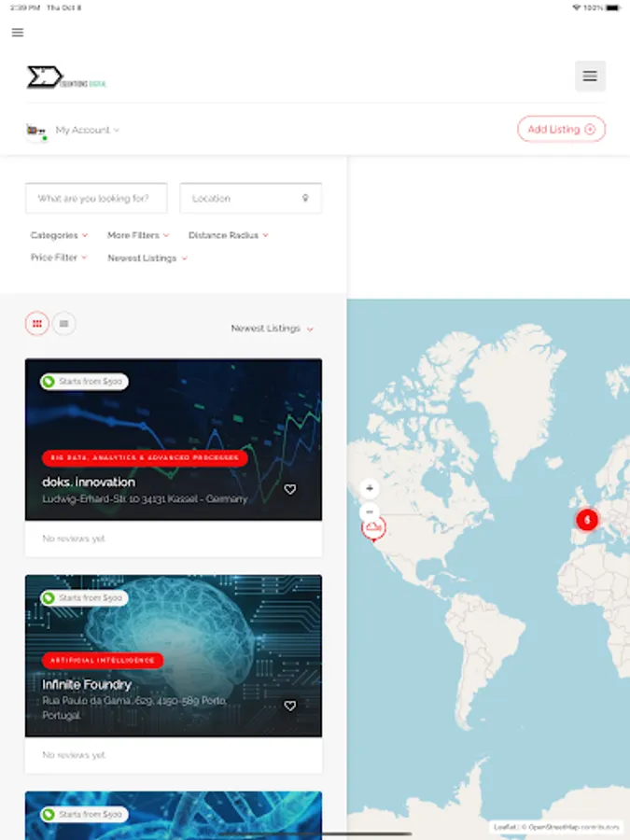Focus the 'What are you looking for?' field

click(x=96, y=198)
